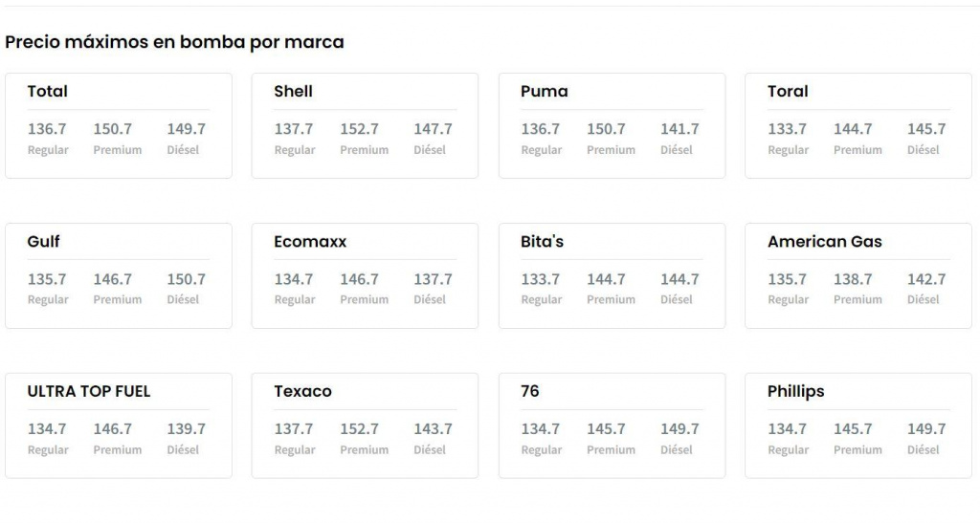Image resolution: width=980 pixels, height=523 pixels.
Task: Click Toral's Regular price 133.7
Action: [x=787, y=129]
